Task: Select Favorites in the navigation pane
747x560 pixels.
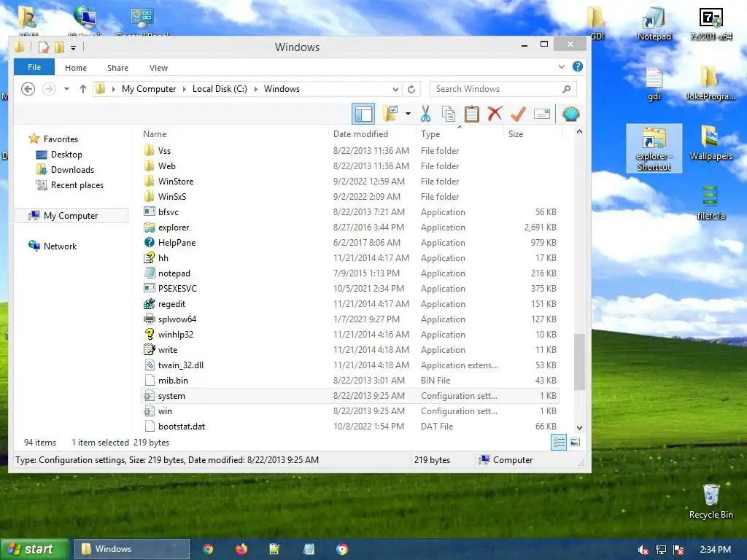Action: (53, 139)
